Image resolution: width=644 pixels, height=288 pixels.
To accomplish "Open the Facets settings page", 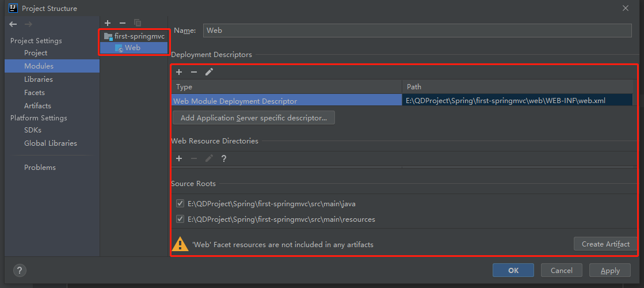I will pyautogui.click(x=35, y=92).
